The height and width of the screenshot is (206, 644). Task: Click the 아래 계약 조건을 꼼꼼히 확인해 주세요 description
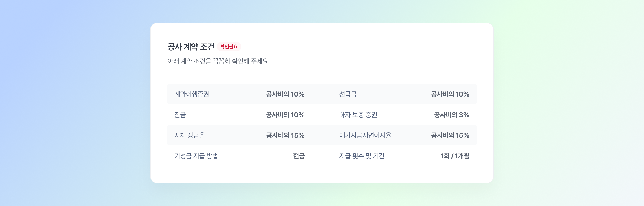[x=218, y=61]
